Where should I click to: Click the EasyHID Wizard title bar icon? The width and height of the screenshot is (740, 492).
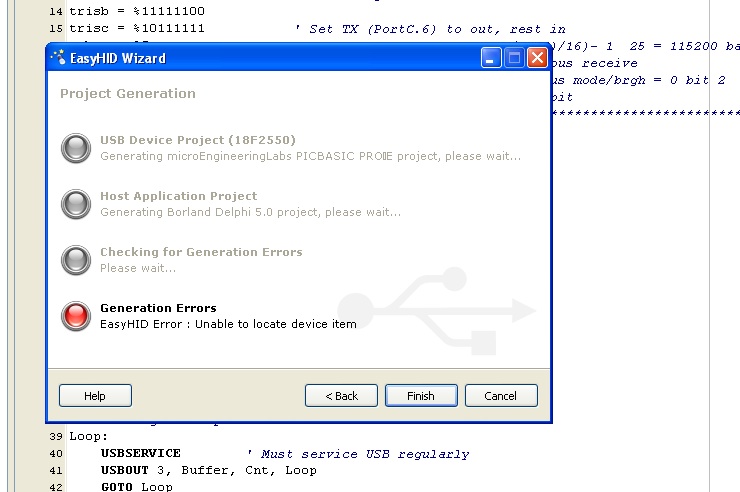click(59, 57)
